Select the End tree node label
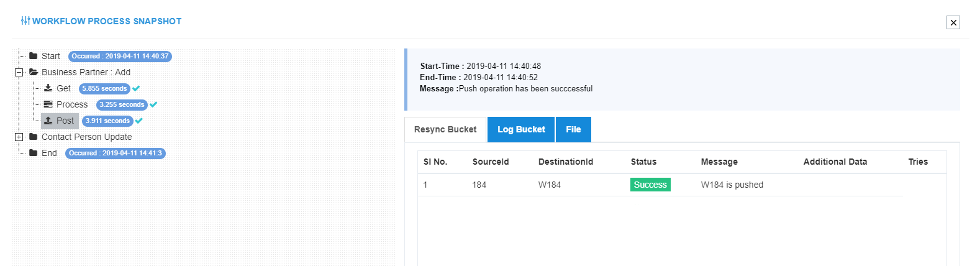 click(49, 153)
